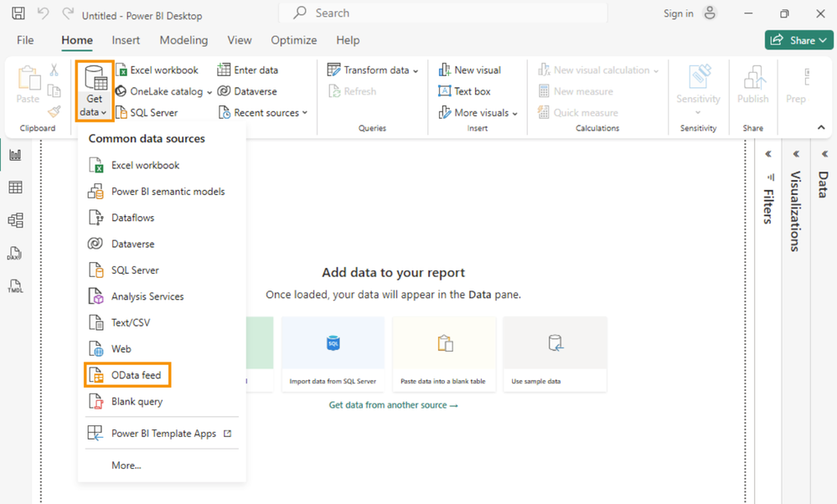Click the New visual button
The height and width of the screenshot is (504, 837).
point(469,70)
